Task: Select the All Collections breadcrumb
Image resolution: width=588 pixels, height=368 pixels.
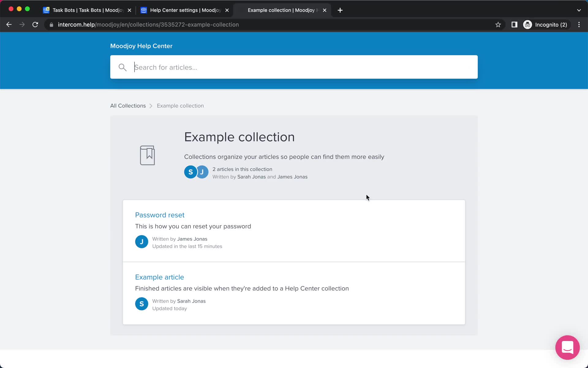Action: pos(128,105)
